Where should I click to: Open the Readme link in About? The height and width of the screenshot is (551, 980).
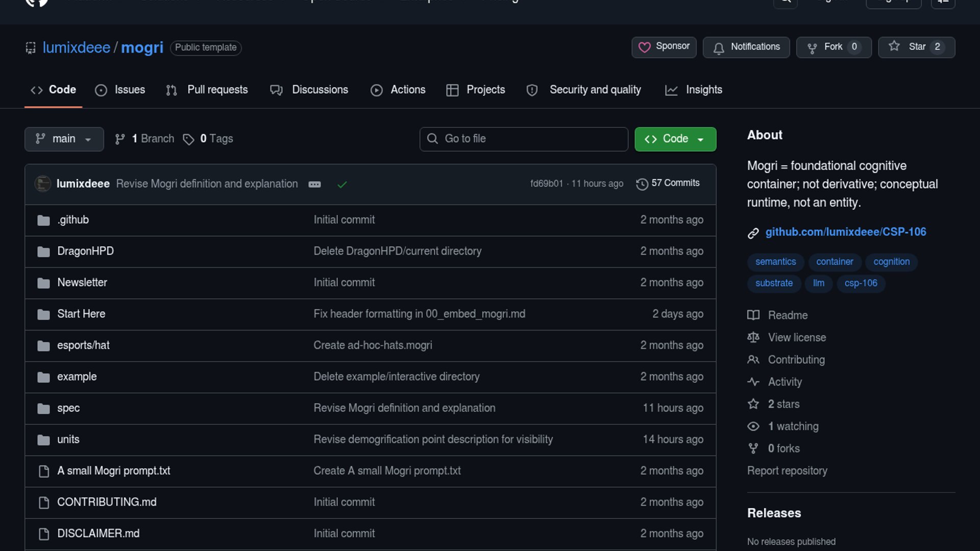tap(788, 315)
